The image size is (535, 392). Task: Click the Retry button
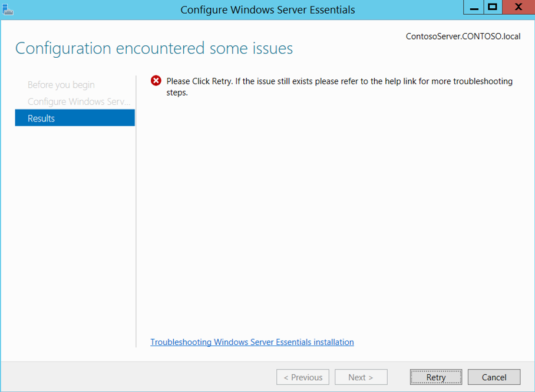coord(436,377)
